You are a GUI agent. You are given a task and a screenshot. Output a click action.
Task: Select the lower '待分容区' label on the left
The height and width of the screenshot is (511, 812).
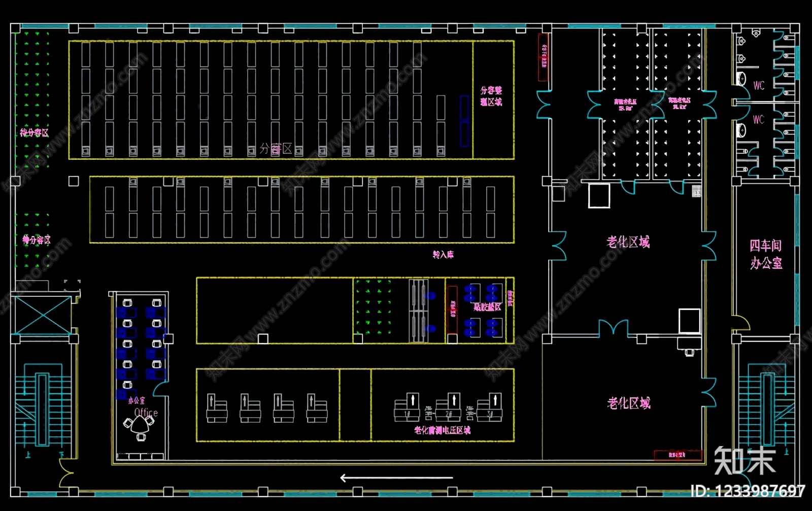click(37, 240)
